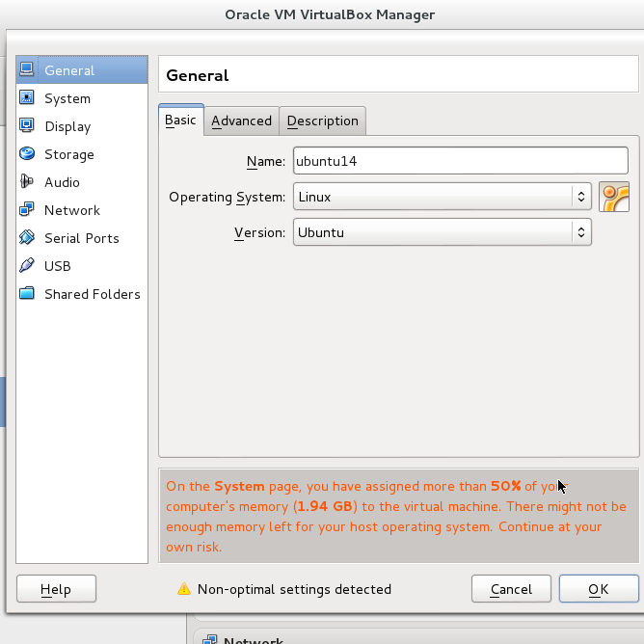Screen dimensions: 644x644
Task: Open the System settings page
Action: click(82, 98)
